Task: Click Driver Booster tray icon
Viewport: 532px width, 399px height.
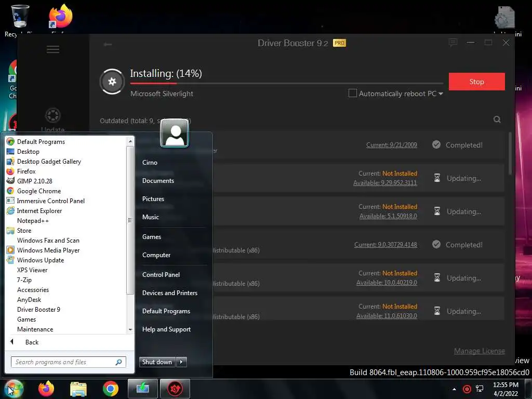Action: point(467,389)
